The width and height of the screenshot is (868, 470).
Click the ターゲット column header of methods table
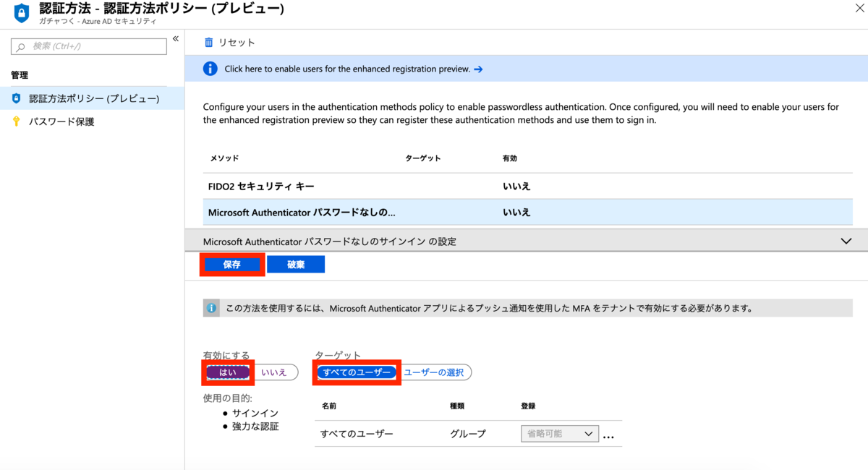click(422, 158)
